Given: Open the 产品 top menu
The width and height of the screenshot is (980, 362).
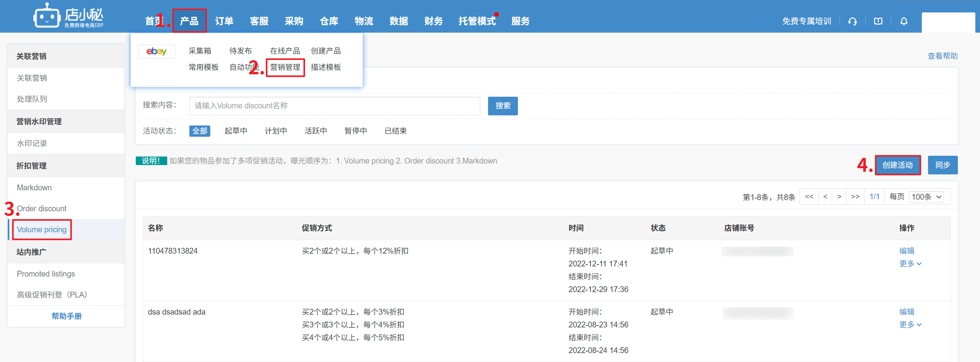Looking at the screenshot, I should (x=189, y=21).
